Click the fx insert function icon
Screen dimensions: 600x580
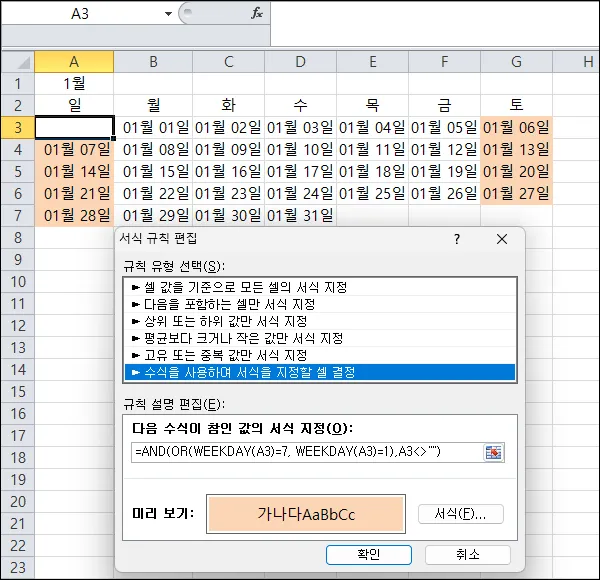tap(257, 13)
